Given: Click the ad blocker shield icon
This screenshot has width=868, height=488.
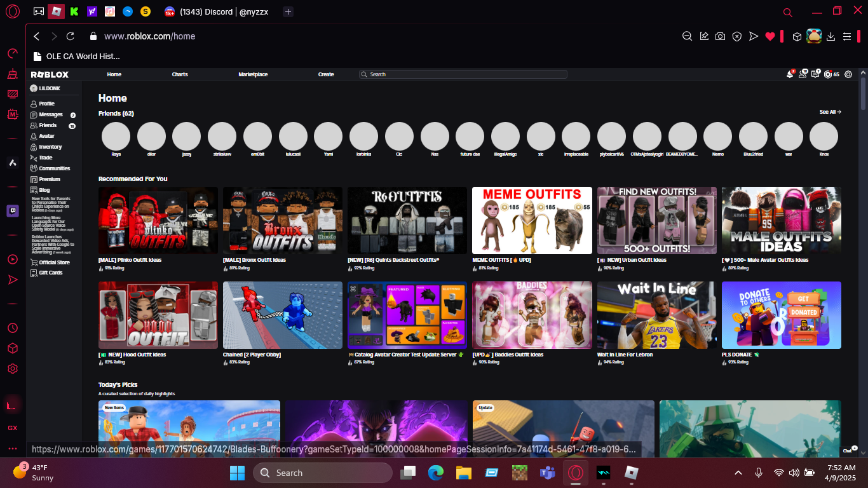Looking at the screenshot, I should (x=736, y=36).
